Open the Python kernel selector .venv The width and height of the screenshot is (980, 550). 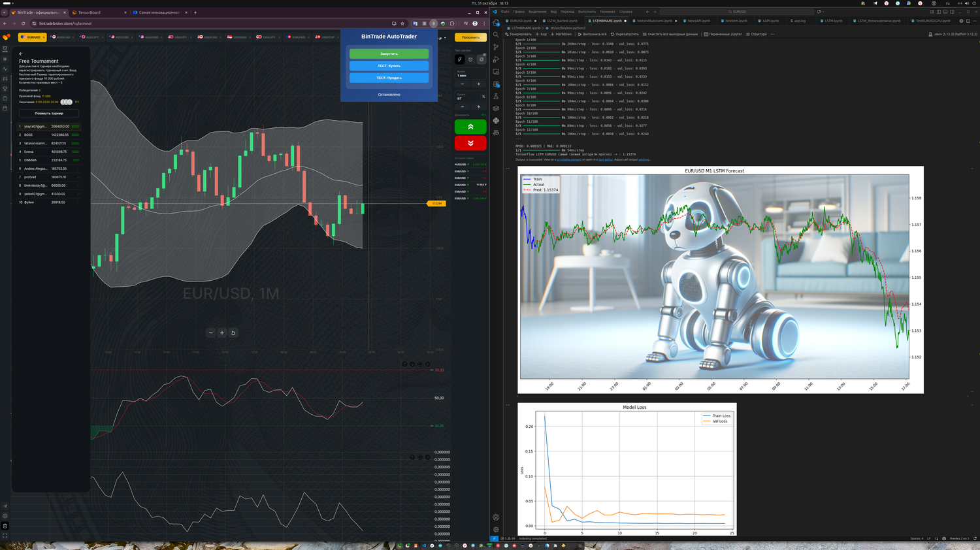pos(953,34)
